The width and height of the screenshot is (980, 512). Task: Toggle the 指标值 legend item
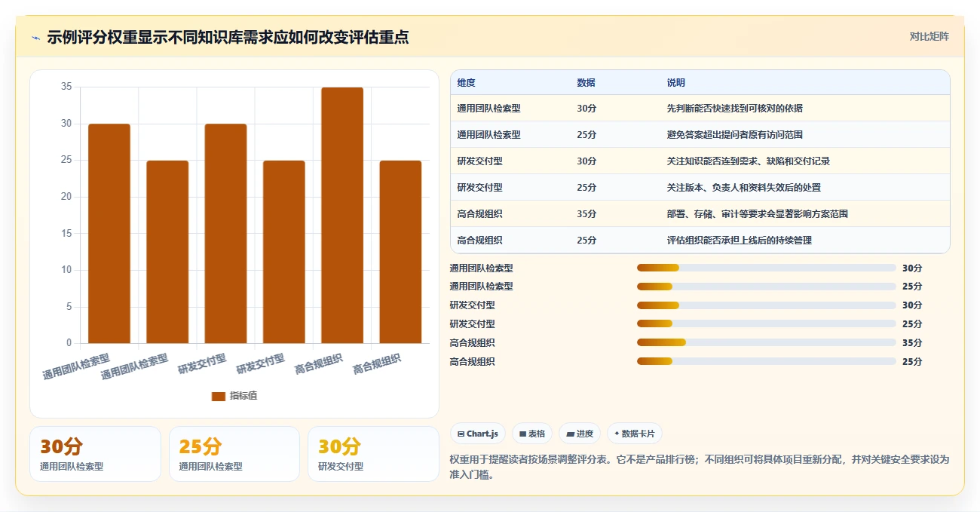[234, 396]
